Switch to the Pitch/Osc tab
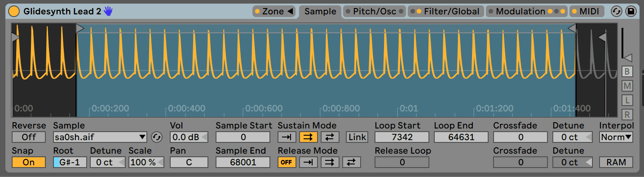Image resolution: width=644 pixels, height=177 pixels. (x=374, y=11)
